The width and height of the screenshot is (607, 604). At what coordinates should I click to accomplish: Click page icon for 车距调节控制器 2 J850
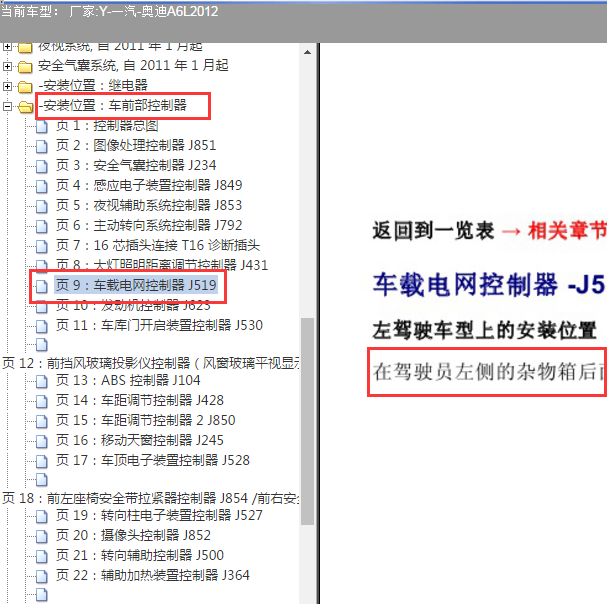coord(41,421)
